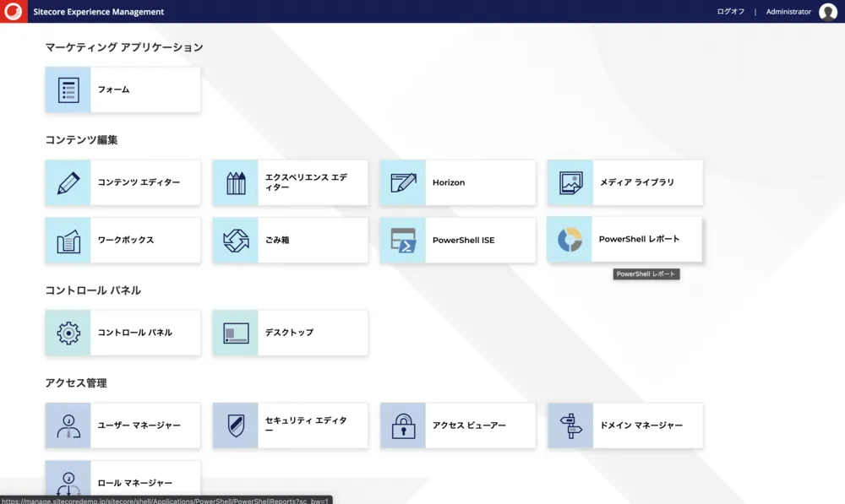
Task: Log off using the ログオフ link
Action: point(730,11)
